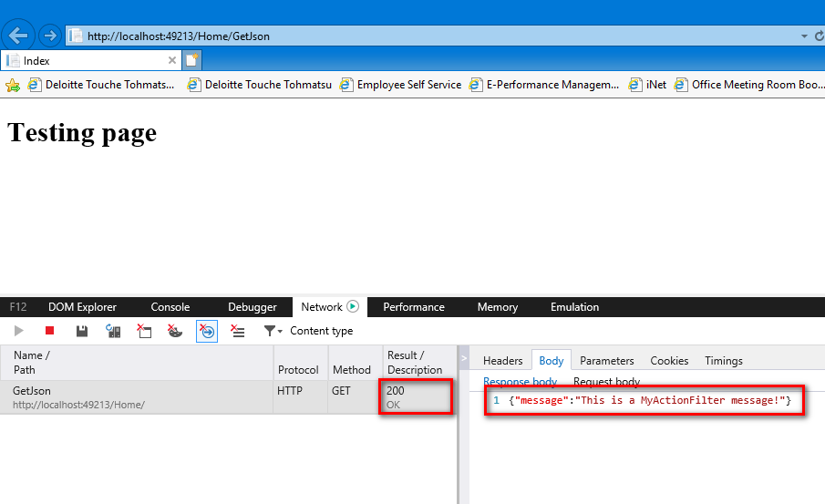Click the F12 label in dev tools

coord(18,307)
